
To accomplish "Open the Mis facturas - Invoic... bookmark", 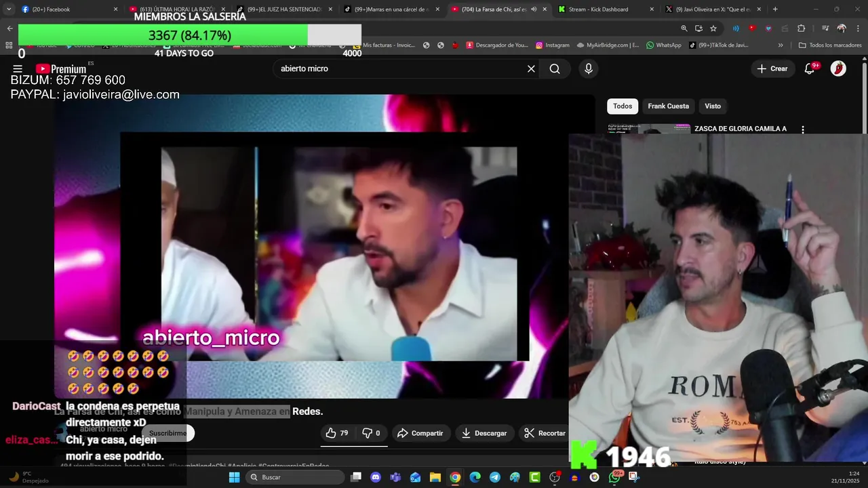I will coord(384,45).
